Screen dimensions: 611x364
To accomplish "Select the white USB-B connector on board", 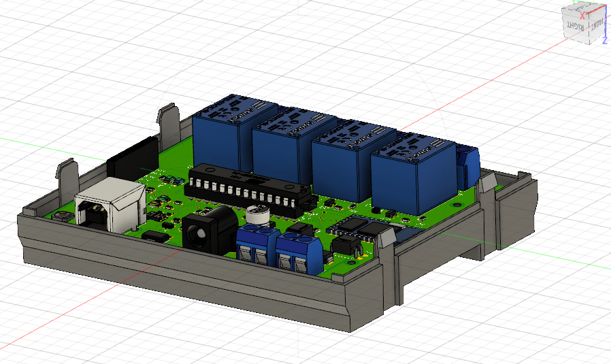I will [x=110, y=204].
